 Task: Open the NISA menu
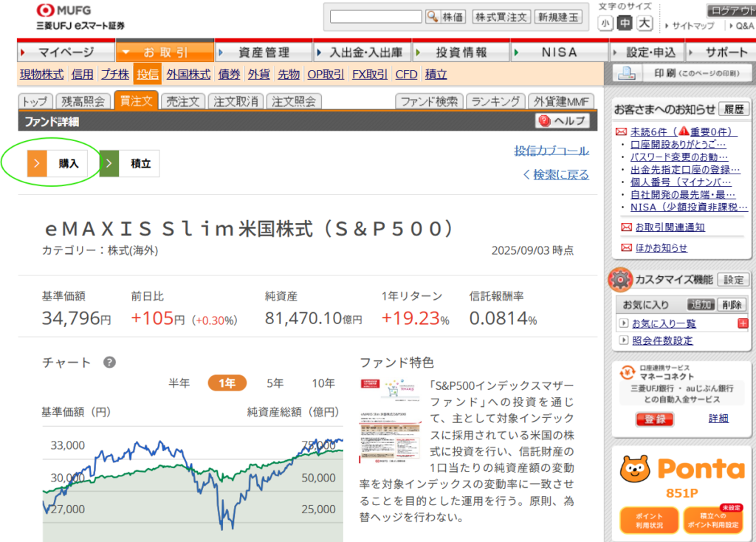point(560,52)
